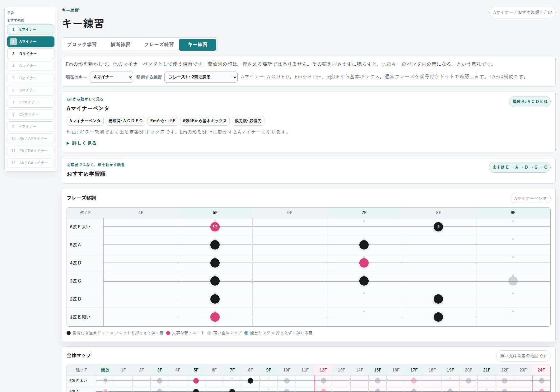Viewport: 560px width, 392px height.
Task: Click the まずは E → A → D → G → C badge
Action: [520, 167]
